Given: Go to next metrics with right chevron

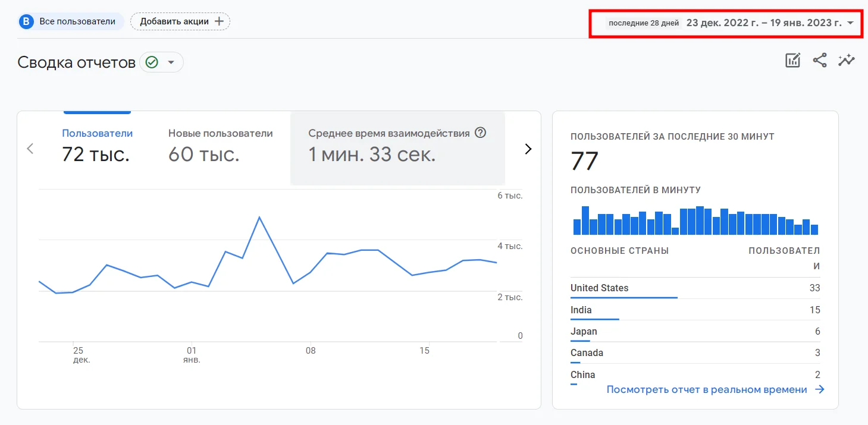Looking at the screenshot, I should (x=528, y=149).
